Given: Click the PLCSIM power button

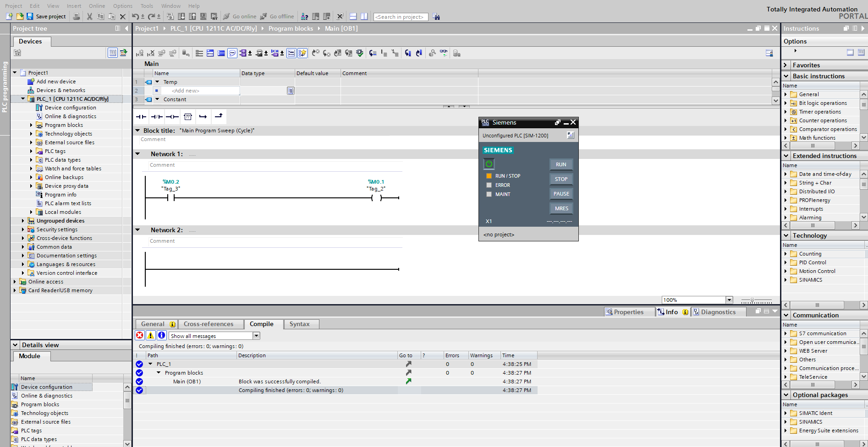Looking at the screenshot, I should point(489,164).
